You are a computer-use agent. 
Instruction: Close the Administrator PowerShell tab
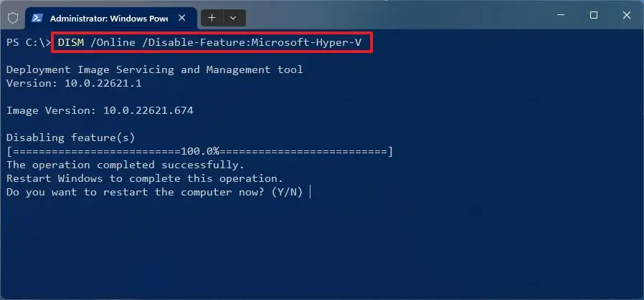point(182,18)
